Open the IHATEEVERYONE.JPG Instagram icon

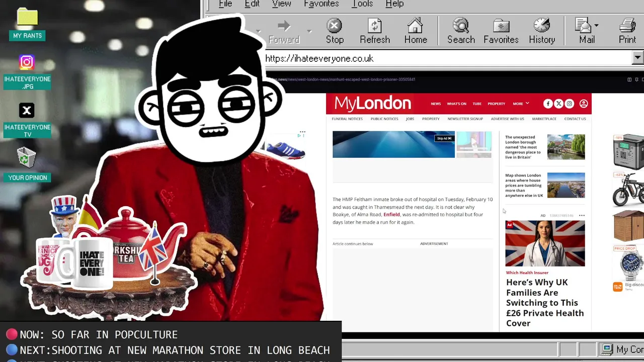(27, 72)
